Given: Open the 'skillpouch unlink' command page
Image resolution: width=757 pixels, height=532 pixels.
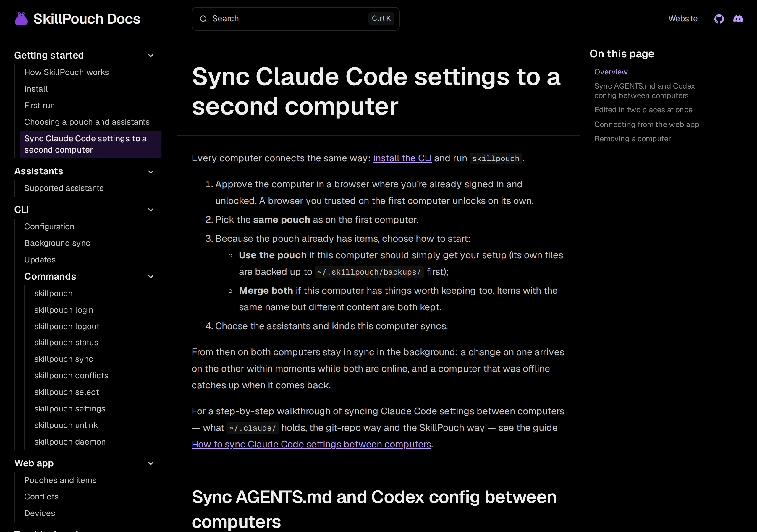Looking at the screenshot, I should coord(66,425).
